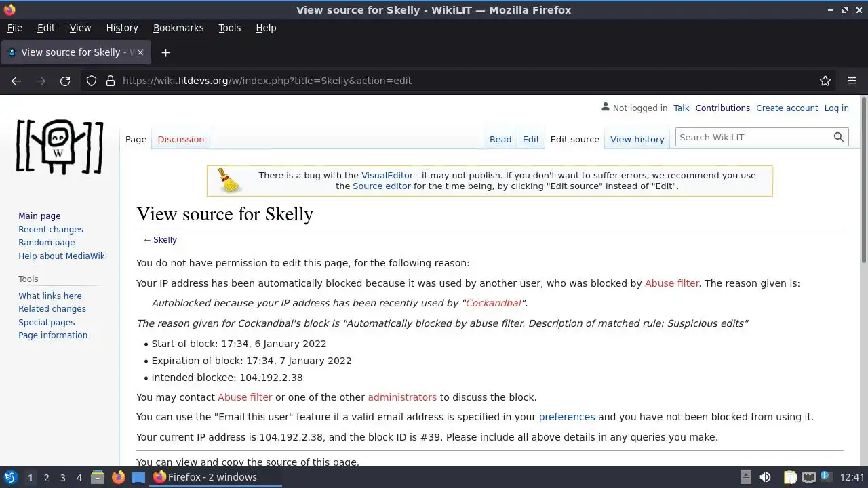
Task: Open the file manager from the taskbar
Action: point(98,477)
